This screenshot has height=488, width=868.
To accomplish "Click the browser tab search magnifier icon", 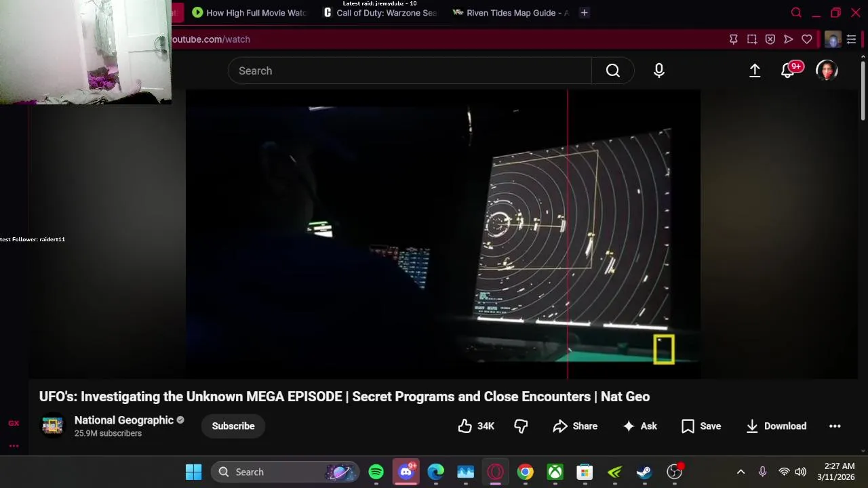I will coord(797,13).
